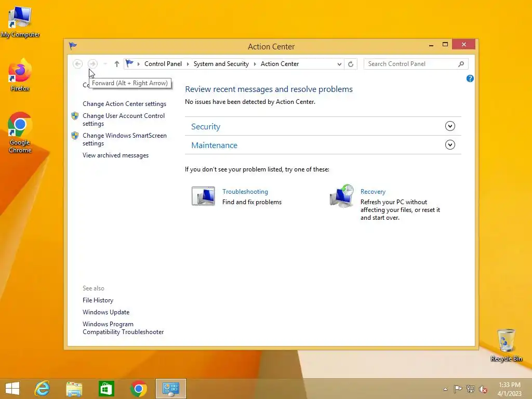Open Windows Update under See also
Viewport: 532px width, 399px height.
click(x=106, y=312)
